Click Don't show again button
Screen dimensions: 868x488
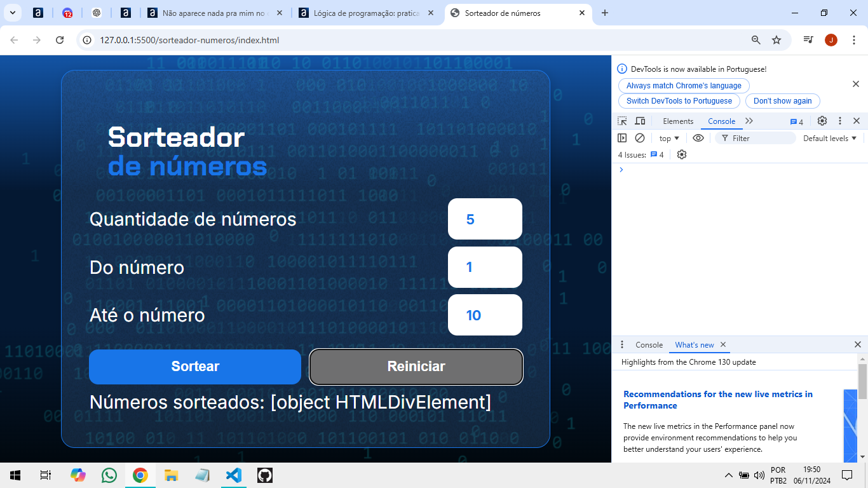(x=783, y=101)
